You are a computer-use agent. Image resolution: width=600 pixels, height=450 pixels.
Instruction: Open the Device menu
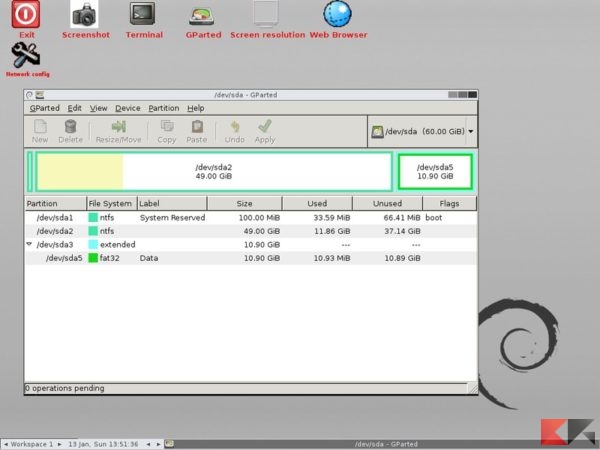(x=128, y=108)
